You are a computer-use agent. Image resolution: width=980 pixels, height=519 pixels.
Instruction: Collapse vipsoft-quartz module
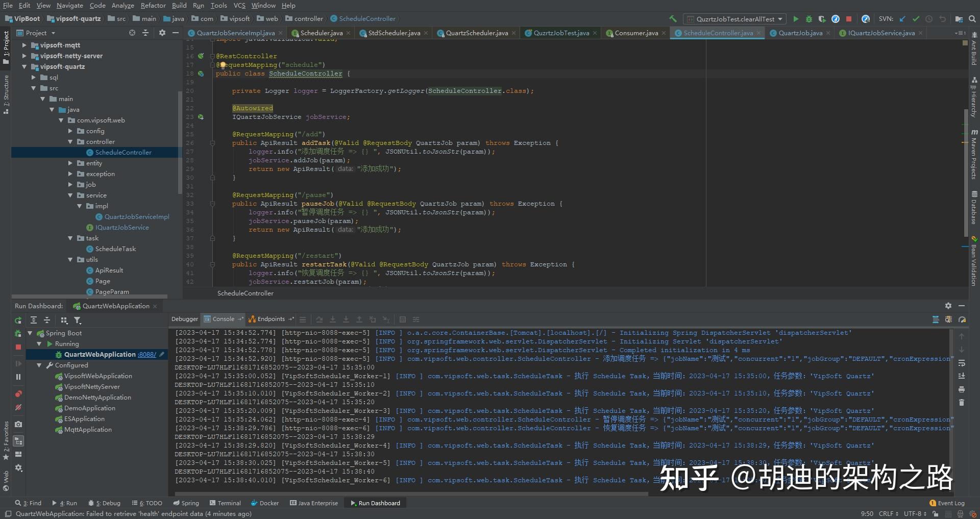[x=24, y=67]
